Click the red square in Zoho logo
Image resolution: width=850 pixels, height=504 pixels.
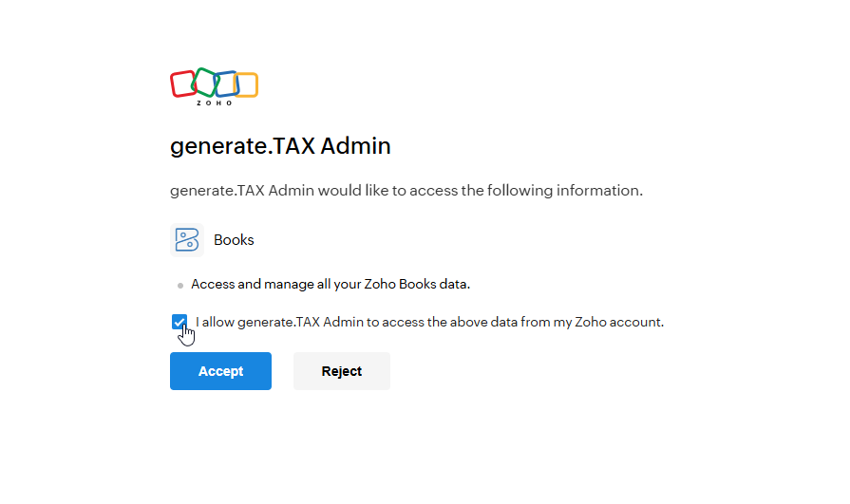[x=181, y=84]
